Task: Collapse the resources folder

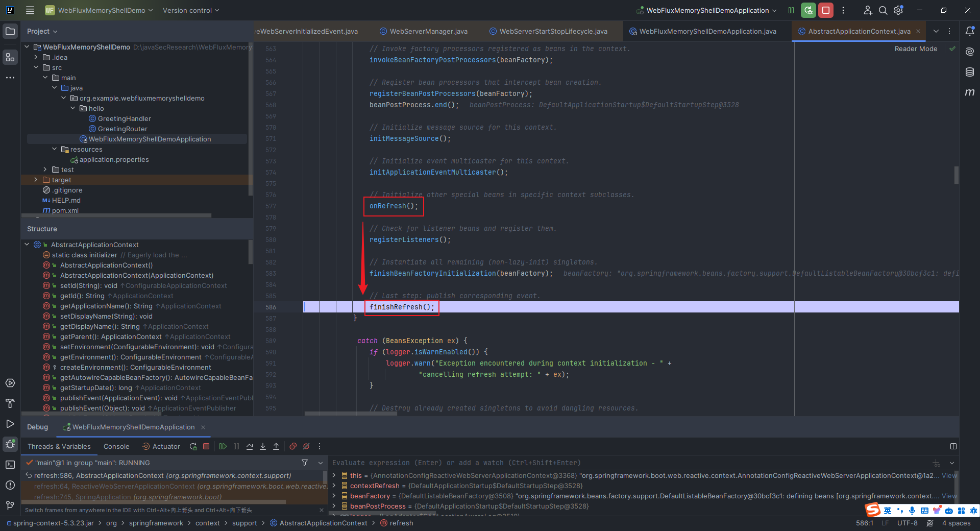Action: [x=55, y=149]
